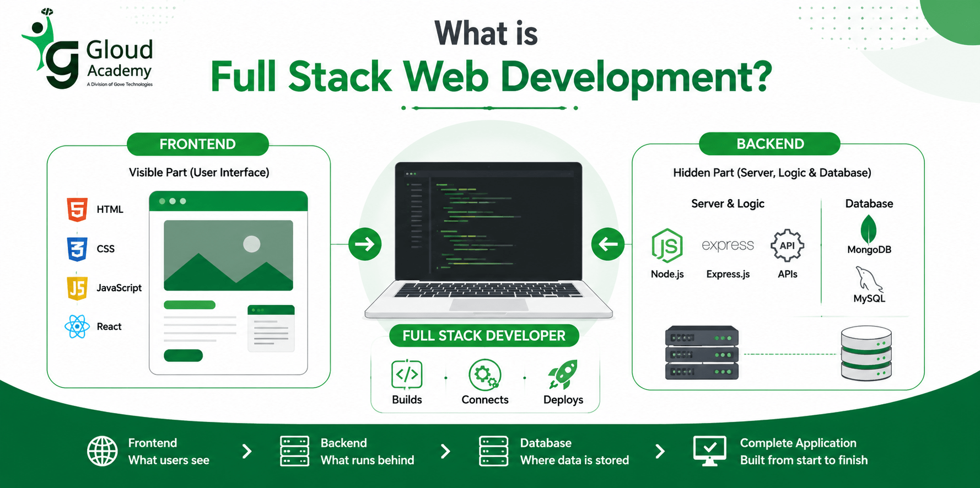Click the 'Express.js' label
Viewport: 980px width, 488px height.
pos(728,274)
